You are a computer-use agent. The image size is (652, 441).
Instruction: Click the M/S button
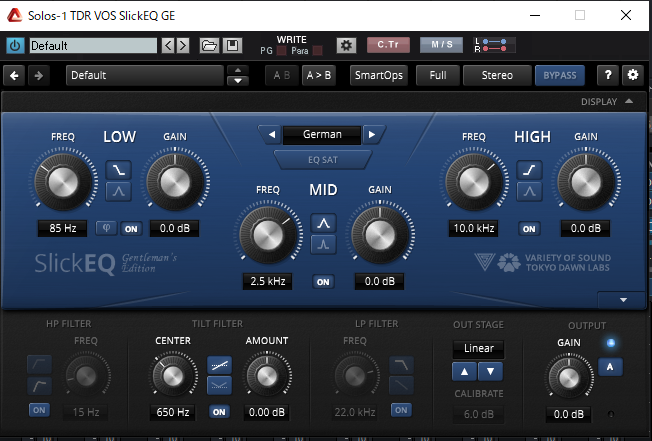click(x=441, y=45)
